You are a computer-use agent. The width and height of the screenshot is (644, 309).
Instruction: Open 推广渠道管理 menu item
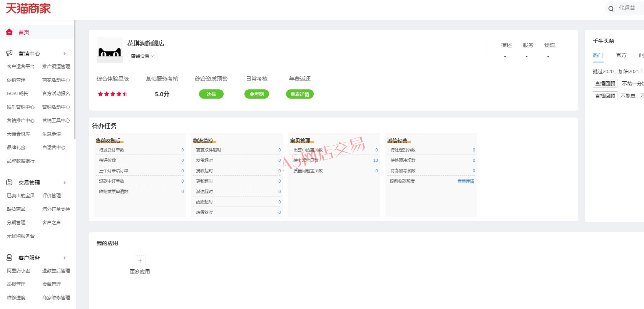(56, 67)
